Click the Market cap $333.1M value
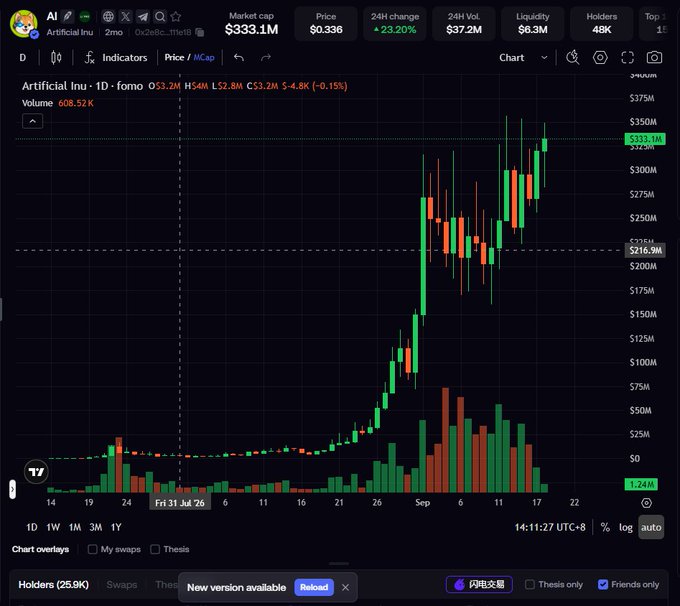Viewport: 680px width, 606px height. [x=251, y=29]
